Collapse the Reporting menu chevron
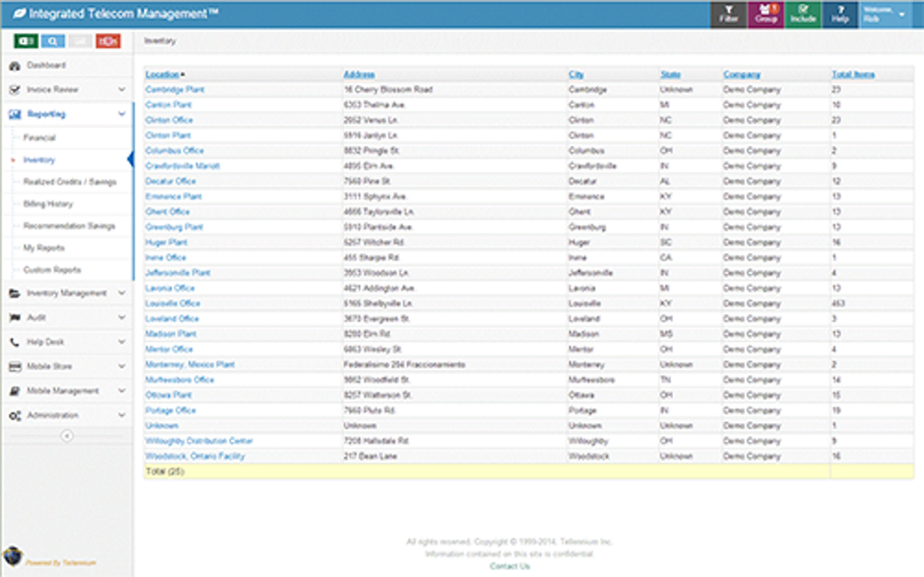Viewport: 924px width, 577px height. [x=122, y=114]
